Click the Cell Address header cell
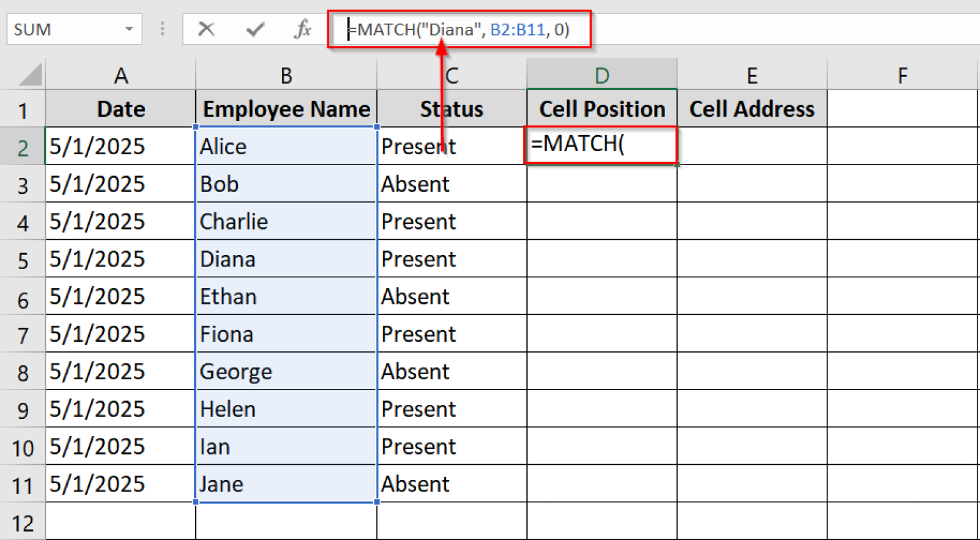This screenshot has width=980, height=540. [x=752, y=108]
